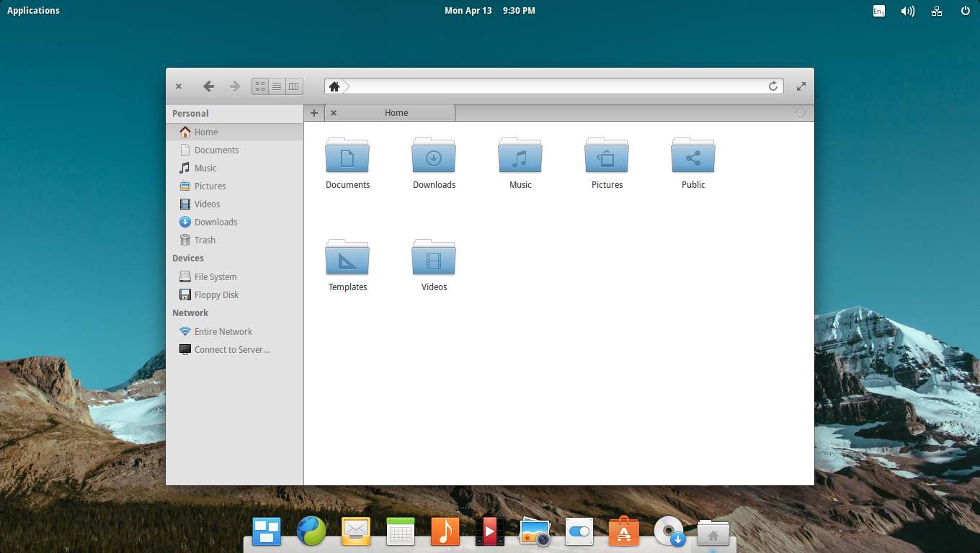Launch the Mail app from dock

coord(356,532)
